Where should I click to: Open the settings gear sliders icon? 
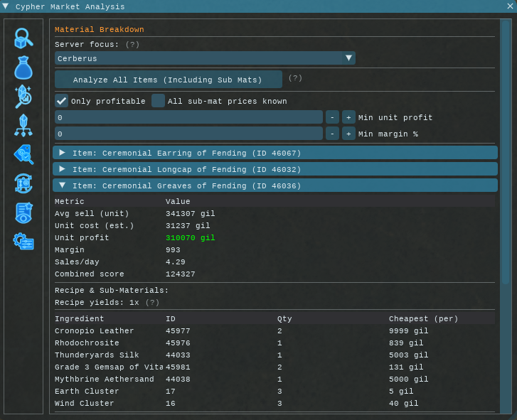click(23, 242)
